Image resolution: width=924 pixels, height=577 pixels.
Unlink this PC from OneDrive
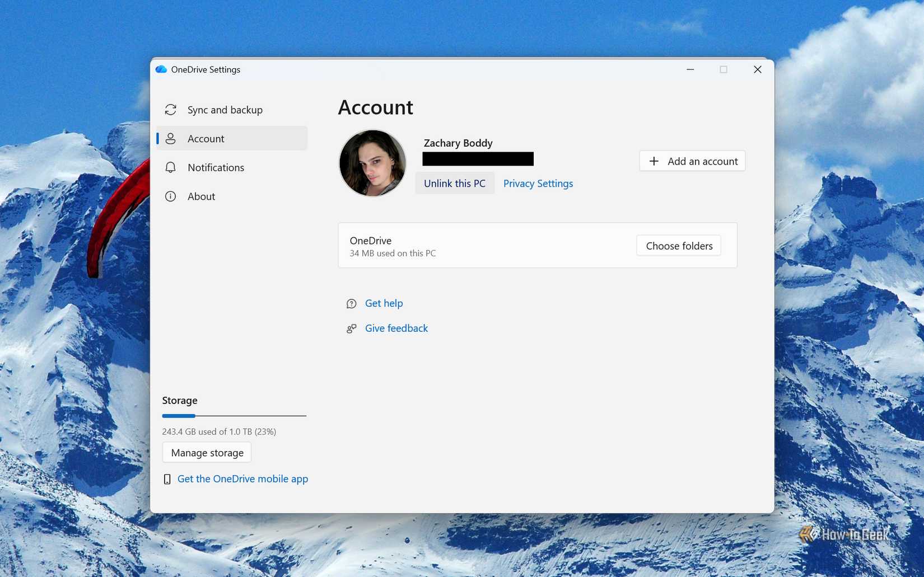(x=455, y=184)
